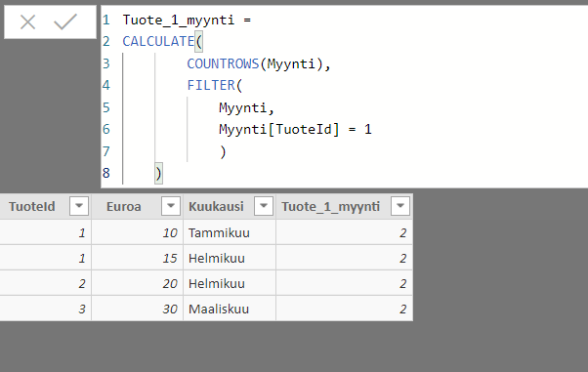
Task: Click the Tammikuu cell
Action: pos(230,233)
